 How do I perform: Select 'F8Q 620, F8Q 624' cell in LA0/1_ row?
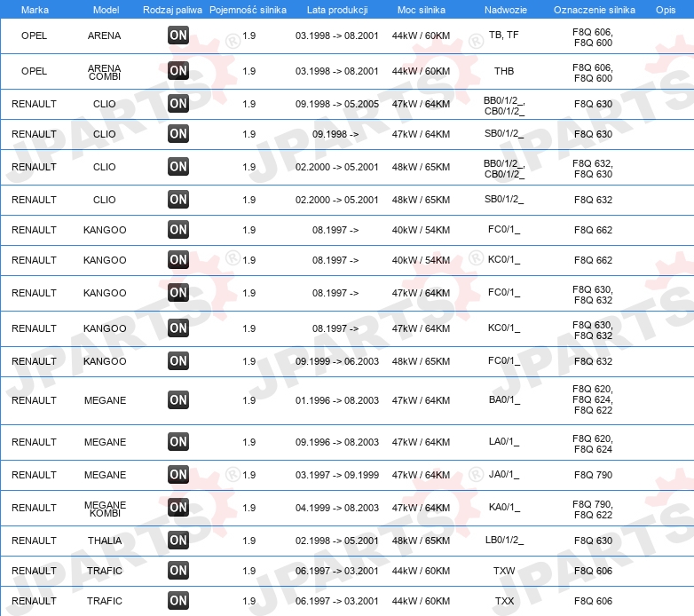pyautogui.click(x=593, y=444)
